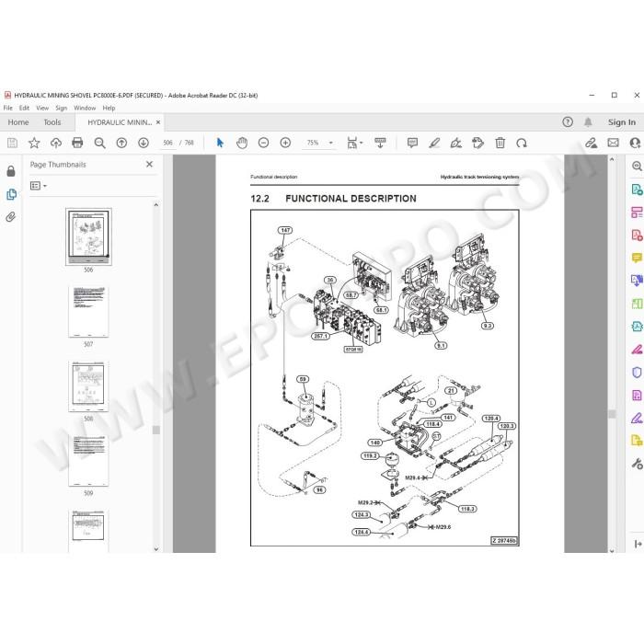
Task: Click the upload to cloud icon
Action: pyautogui.click(x=56, y=143)
